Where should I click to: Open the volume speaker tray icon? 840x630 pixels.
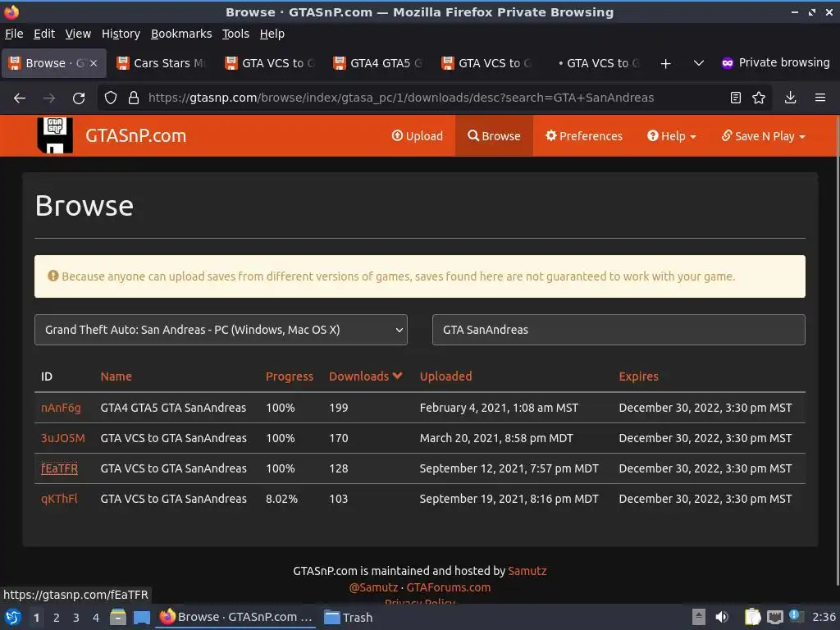pyautogui.click(x=722, y=618)
